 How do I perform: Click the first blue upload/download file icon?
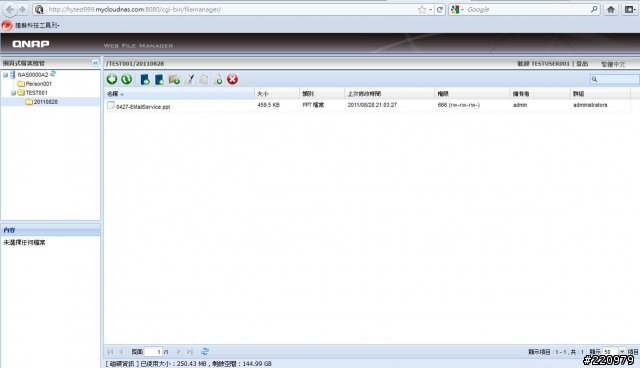tap(145, 80)
